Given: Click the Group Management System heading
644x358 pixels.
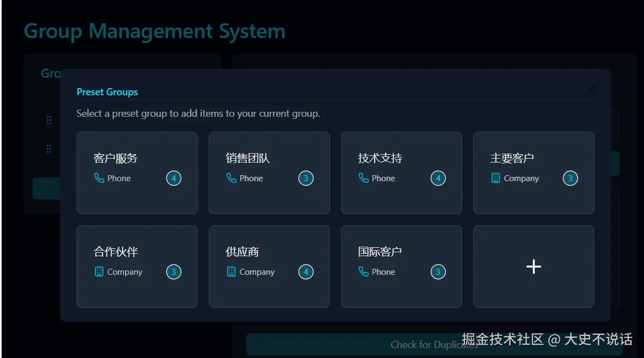Looking at the screenshot, I should (154, 31).
